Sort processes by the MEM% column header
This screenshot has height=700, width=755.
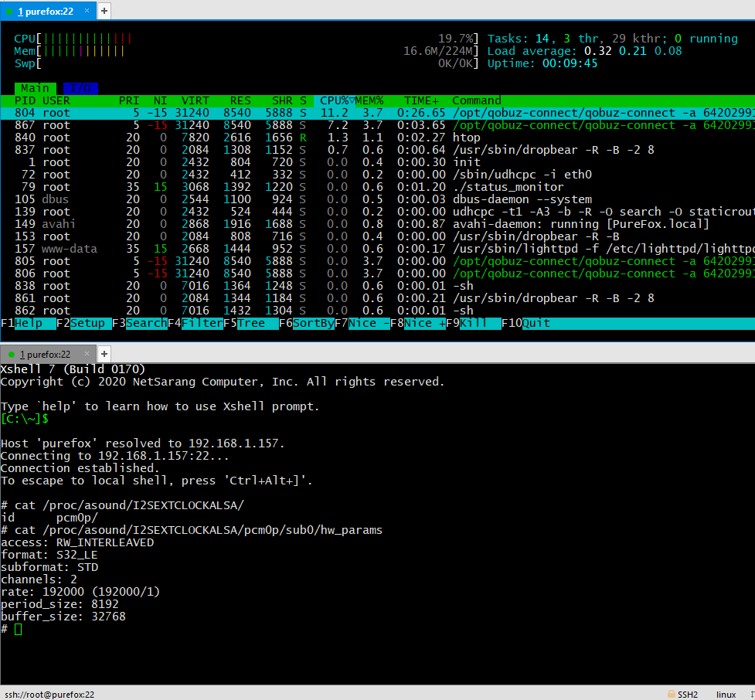coord(369,100)
